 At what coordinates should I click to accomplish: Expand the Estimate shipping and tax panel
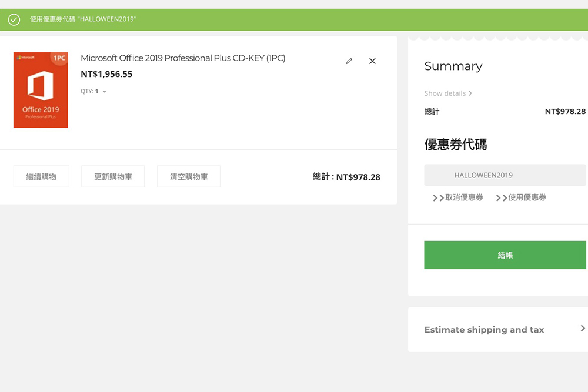pos(485,330)
